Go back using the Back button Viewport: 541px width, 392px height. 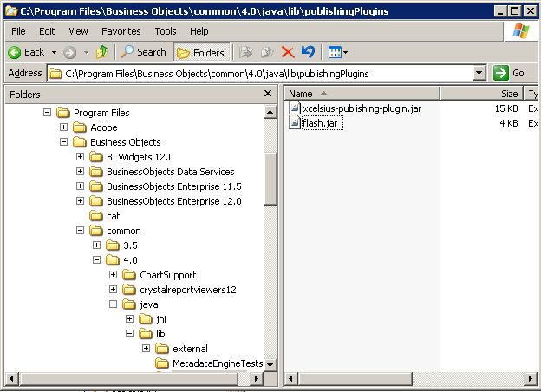26,52
